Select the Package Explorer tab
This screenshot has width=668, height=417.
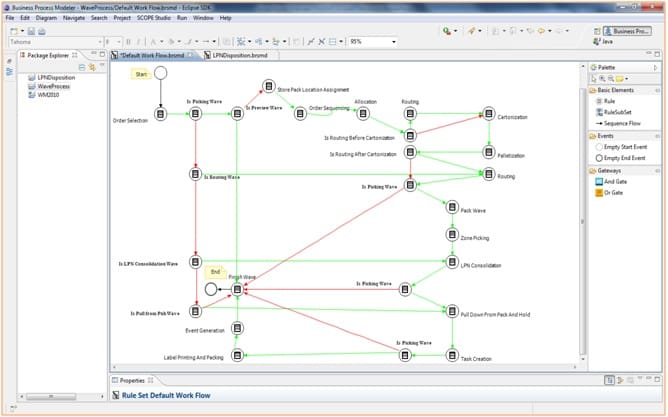48,55
